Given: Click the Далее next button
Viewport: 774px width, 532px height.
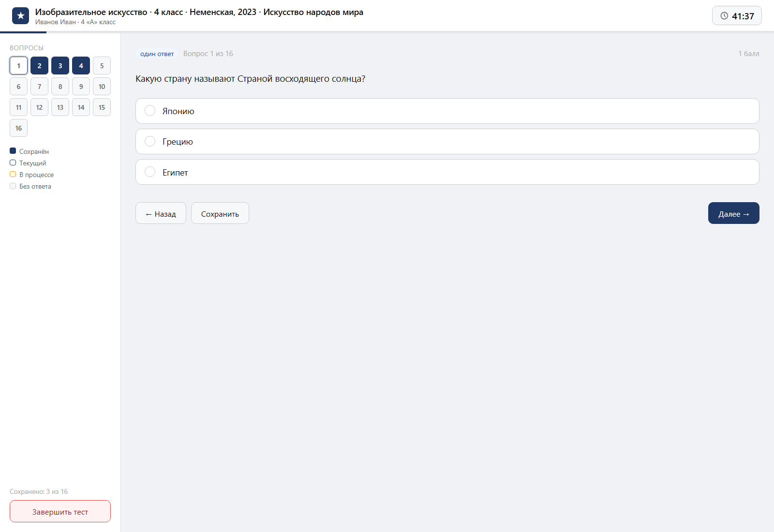Looking at the screenshot, I should pos(734,213).
